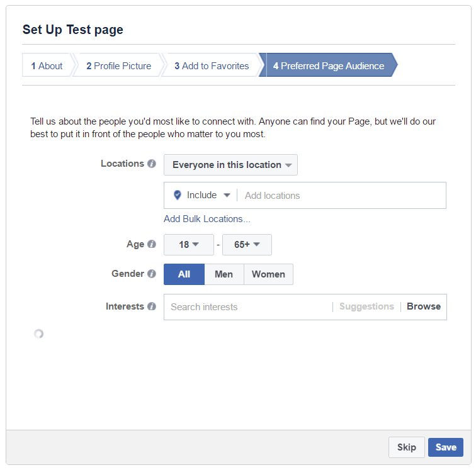Go to the 1 About step
Screen dimensions: 476x470
[47, 66]
